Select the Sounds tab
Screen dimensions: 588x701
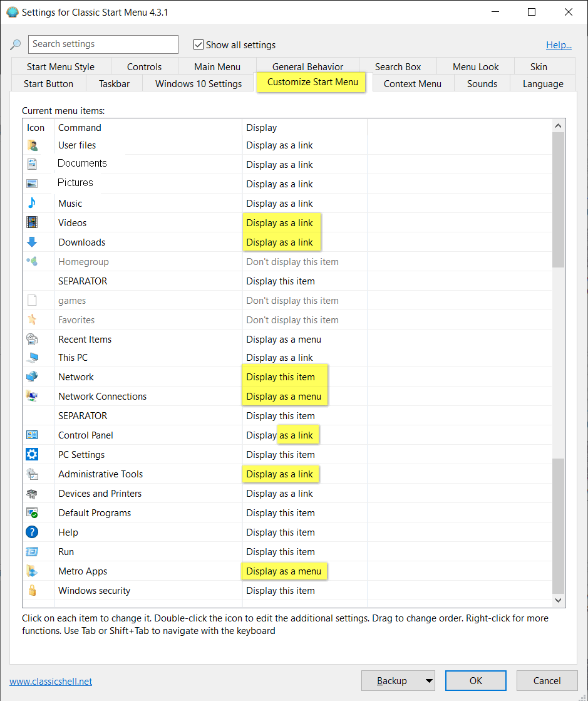tap(482, 83)
